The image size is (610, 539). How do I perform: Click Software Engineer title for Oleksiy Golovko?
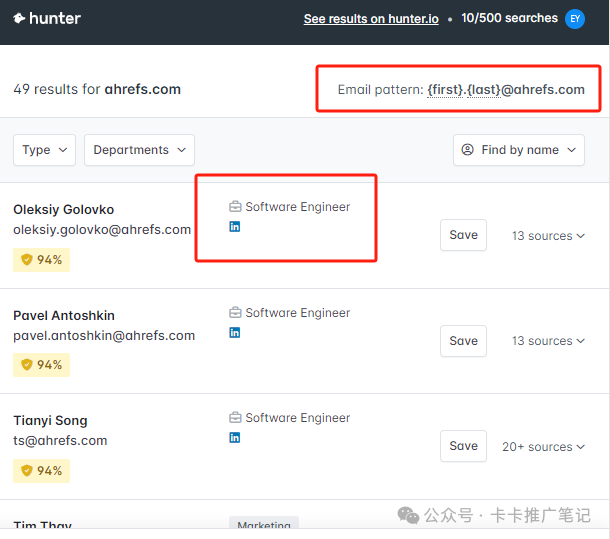click(x=298, y=207)
